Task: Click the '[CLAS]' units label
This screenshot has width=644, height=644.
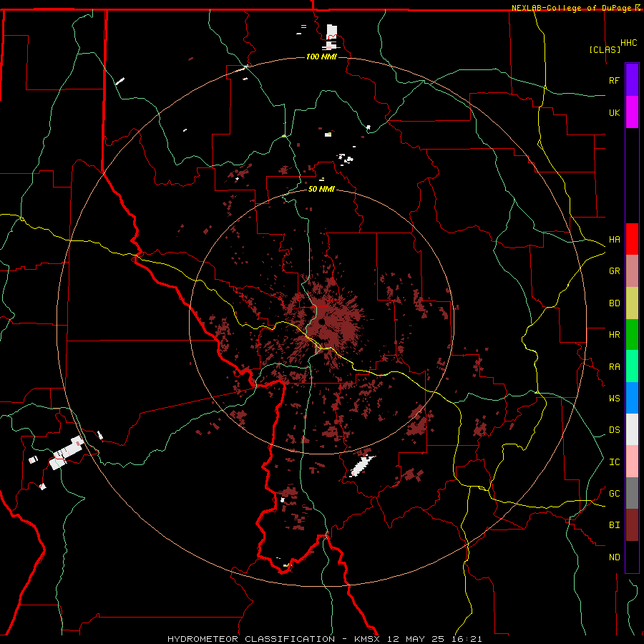Action: [605, 49]
